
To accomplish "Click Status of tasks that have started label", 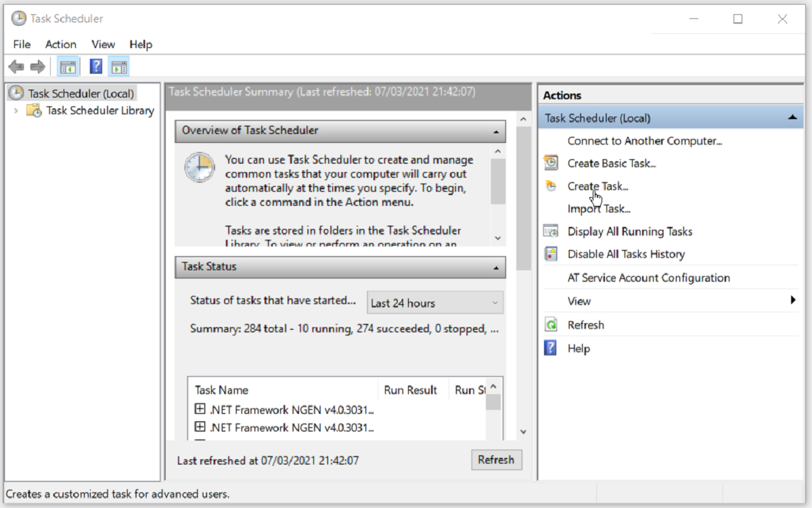I will (x=273, y=300).
